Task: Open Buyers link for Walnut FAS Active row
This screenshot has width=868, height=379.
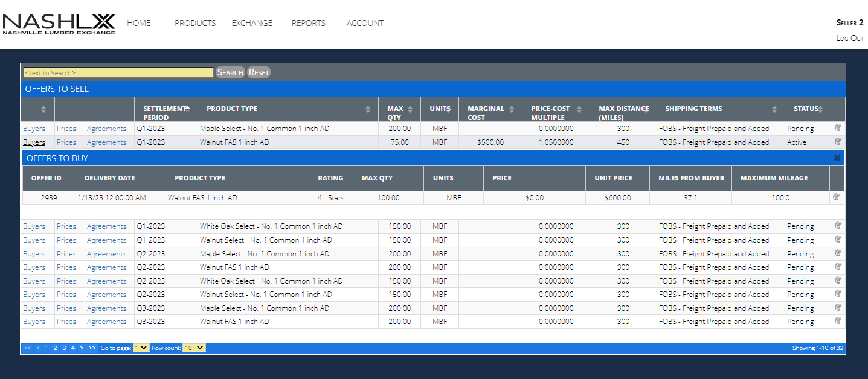Action: (34, 142)
